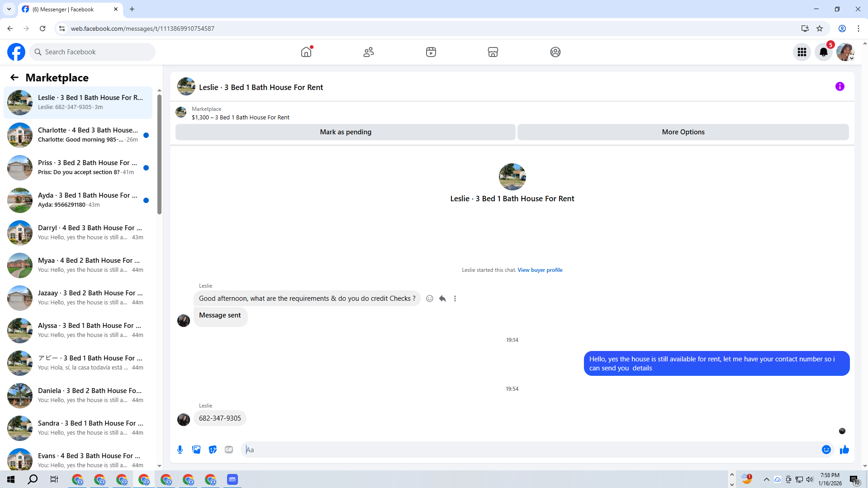Open the Facebook logo home link

(x=16, y=52)
